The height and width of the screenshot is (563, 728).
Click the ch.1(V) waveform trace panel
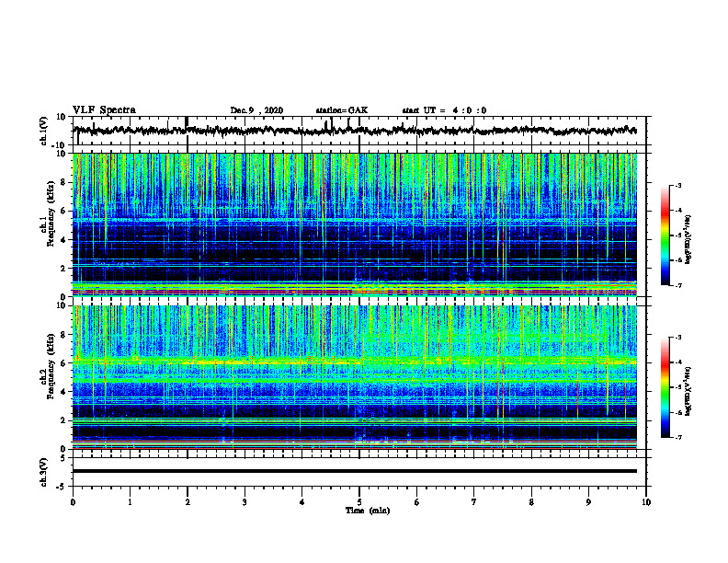pos(359,131)
